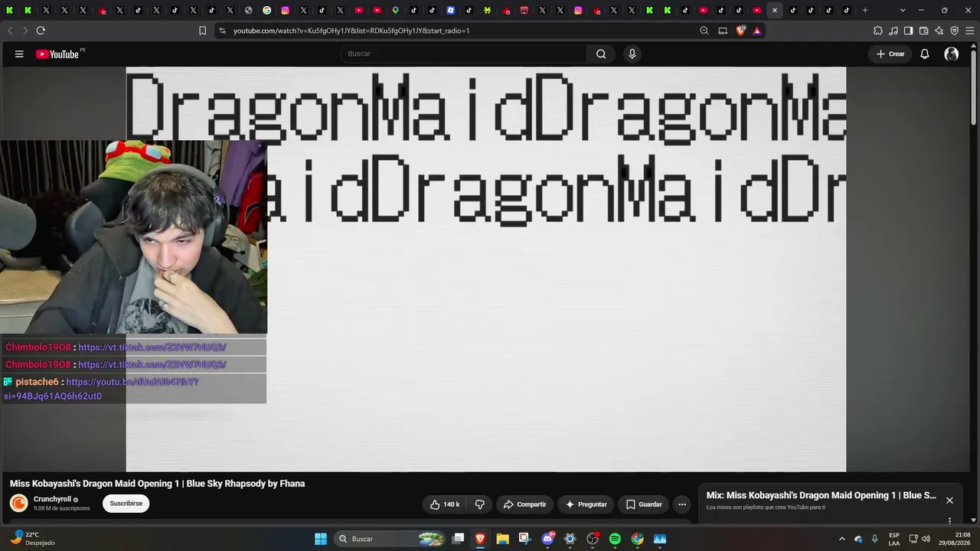Click the Crear create button

pyautogui.click(x=890, y=54)
